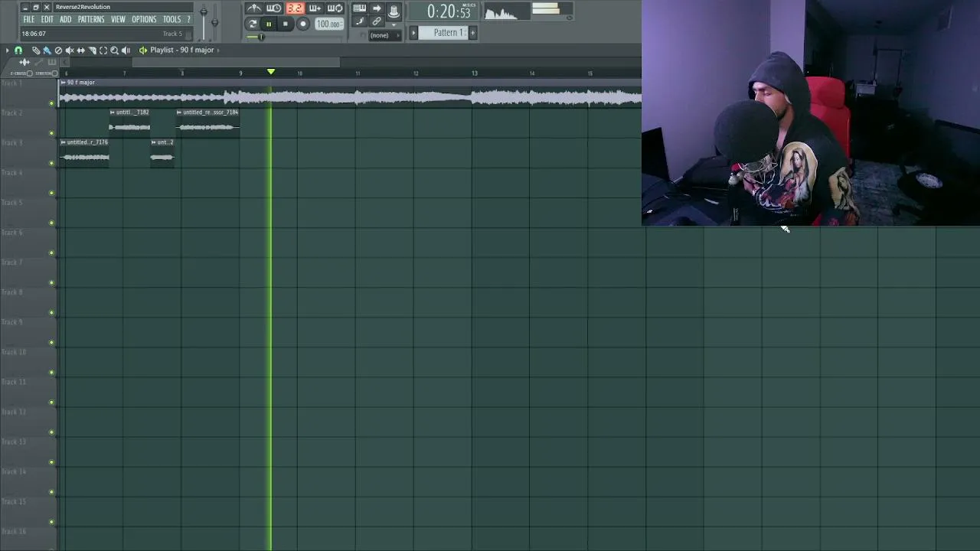Select the Playback speaker tool
Screen dimensions: 980x551
coord(126,51)
